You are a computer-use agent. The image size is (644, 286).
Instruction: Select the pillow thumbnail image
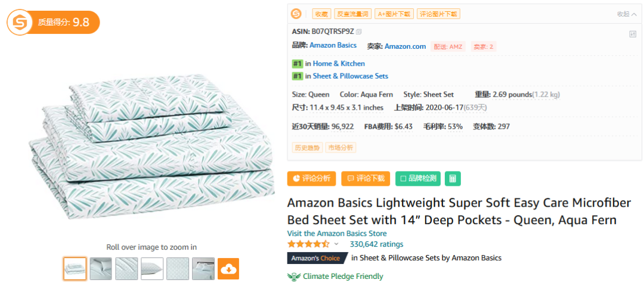pyautogui.click(x=152, y=269)
